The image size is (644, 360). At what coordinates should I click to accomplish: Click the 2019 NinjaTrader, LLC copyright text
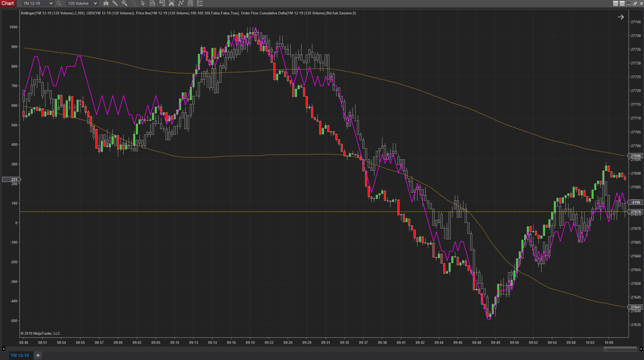40,333
